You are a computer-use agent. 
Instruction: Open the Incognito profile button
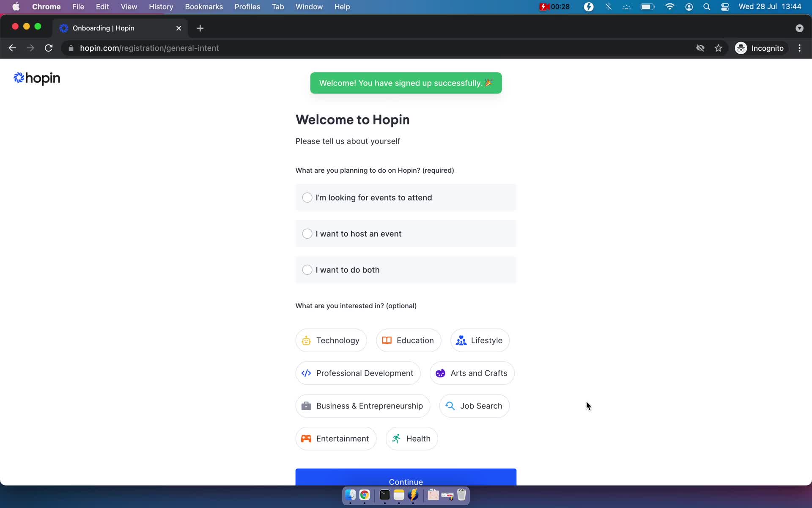point(760,48)
